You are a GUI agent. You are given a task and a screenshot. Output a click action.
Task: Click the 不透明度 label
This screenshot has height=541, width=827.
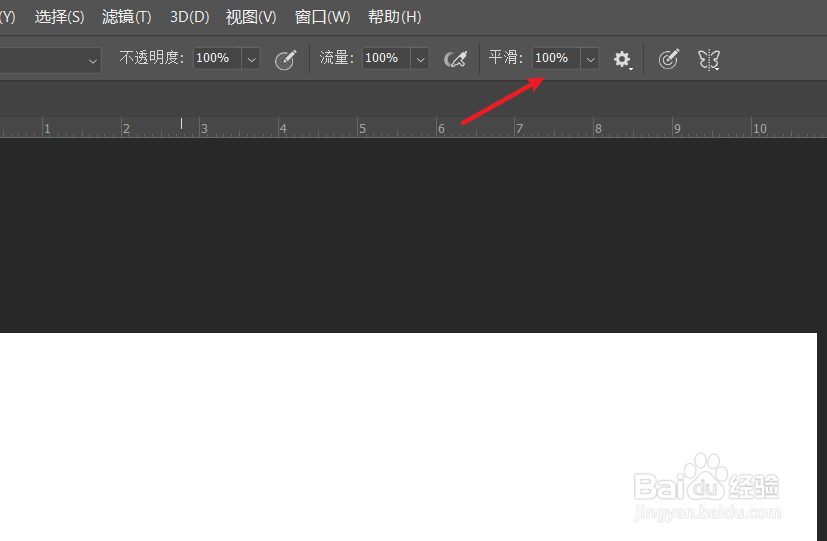[x=152, y=57]
